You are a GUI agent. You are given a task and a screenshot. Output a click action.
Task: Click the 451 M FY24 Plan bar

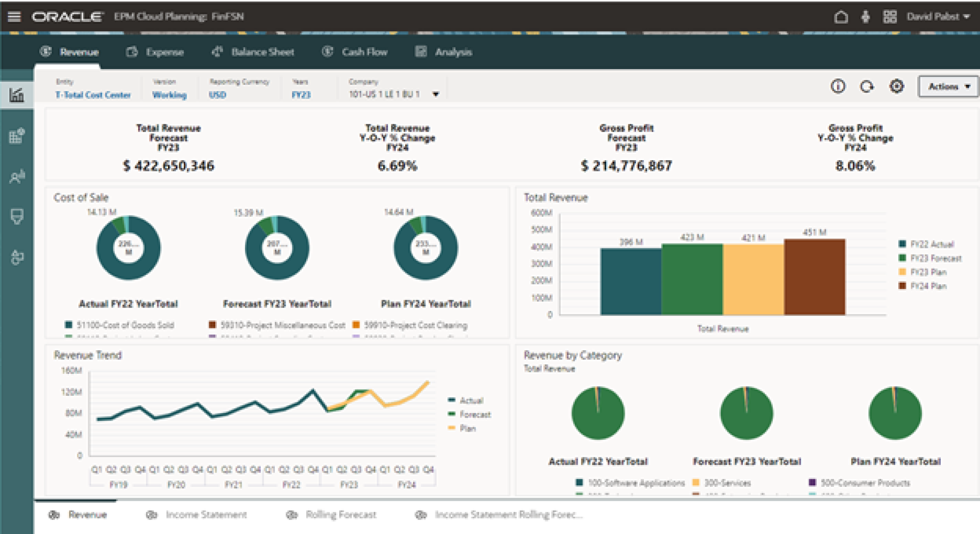tap(815, 277)
